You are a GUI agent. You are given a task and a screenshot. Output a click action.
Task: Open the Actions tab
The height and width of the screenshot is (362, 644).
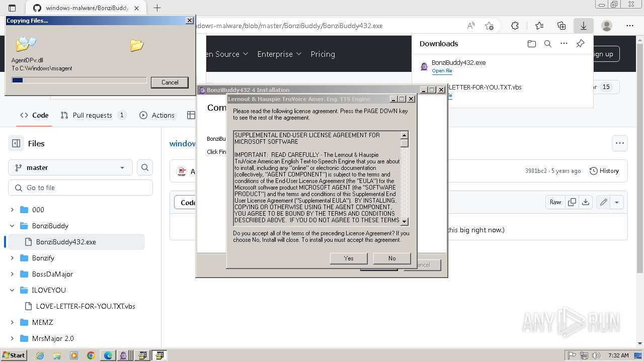point(157,115)
